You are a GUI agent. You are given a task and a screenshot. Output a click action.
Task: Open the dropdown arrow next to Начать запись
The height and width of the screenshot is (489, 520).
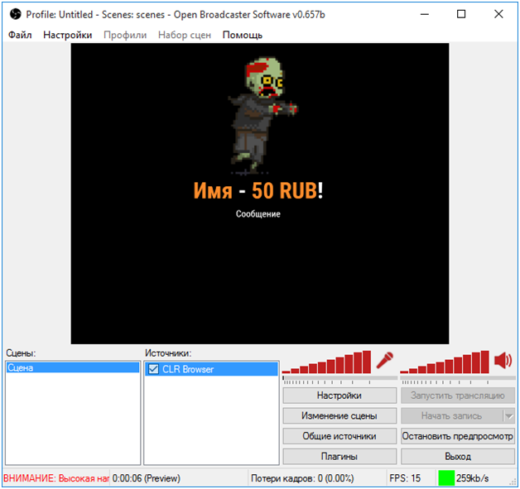coord(509,416)
